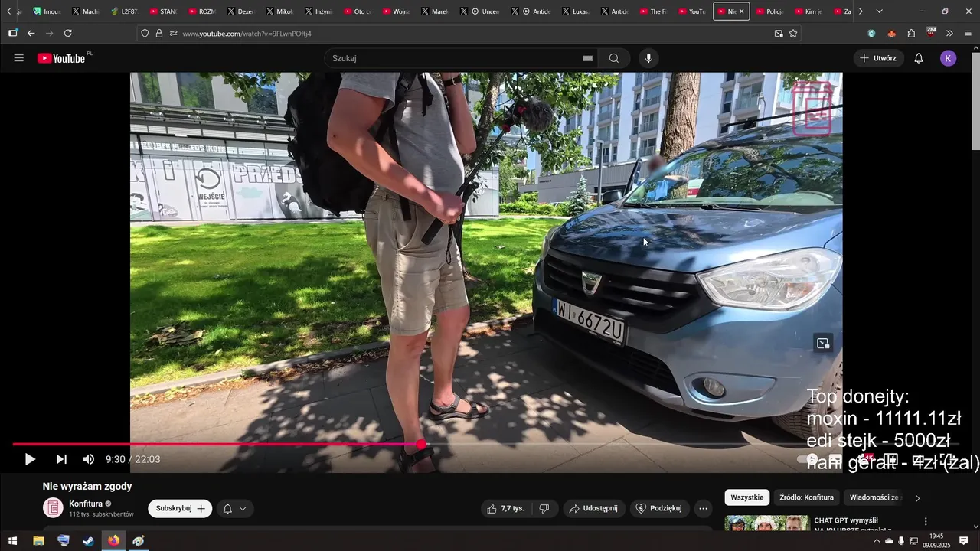Select the Wiadomości chip
Screen dimensions: 980x551
click(875, 497)
